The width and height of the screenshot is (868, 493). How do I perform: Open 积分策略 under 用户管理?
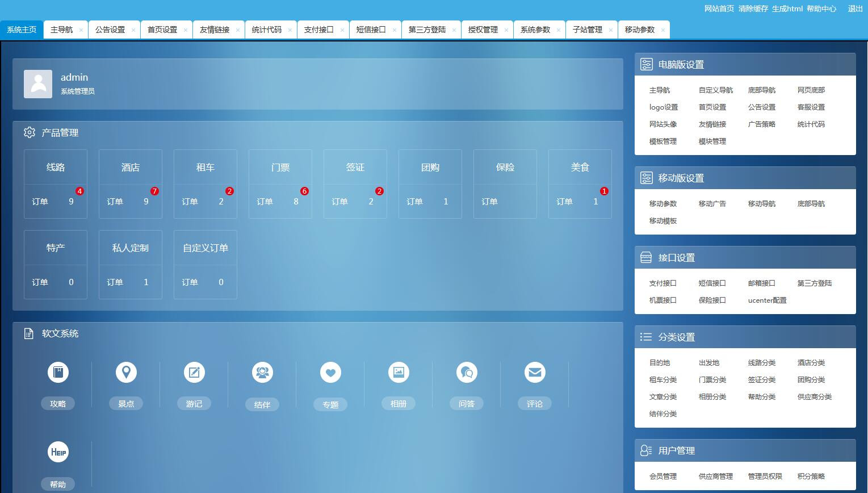click(x=811, y=477)
